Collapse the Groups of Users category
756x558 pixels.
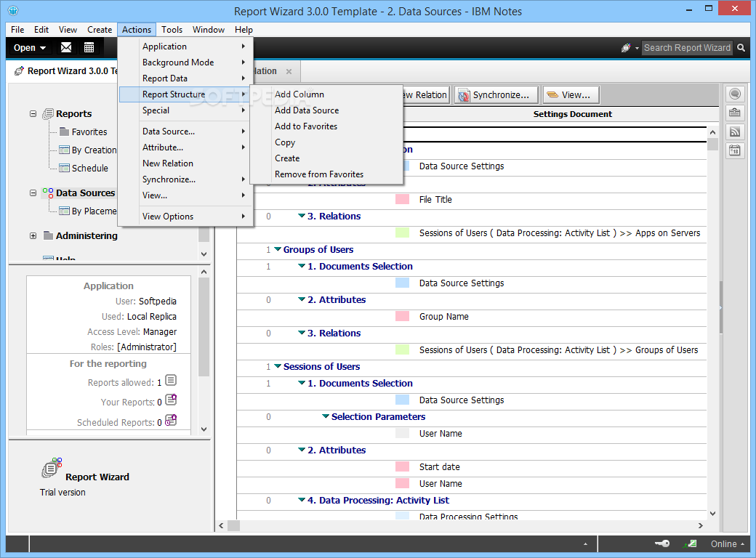278,249
